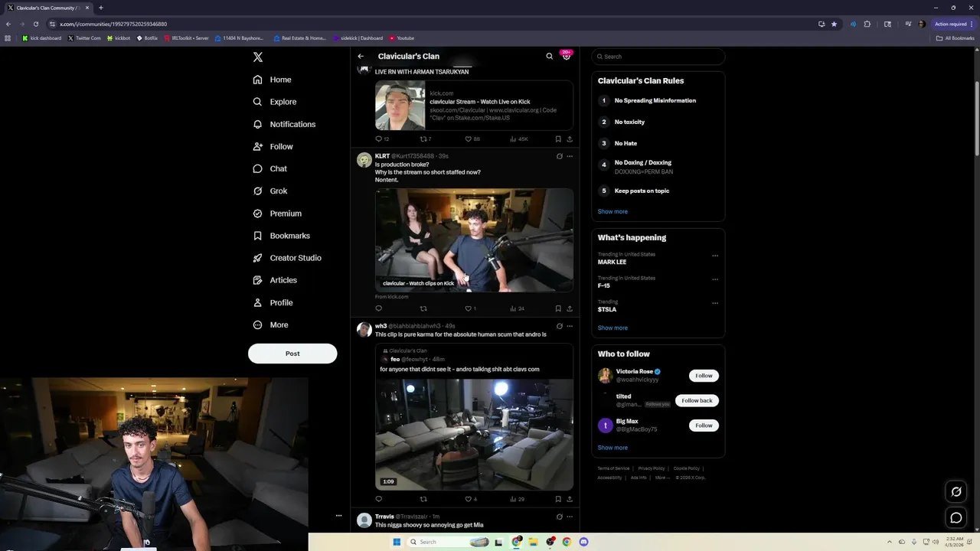Show more under What's happening
This screenshot has height=551, width=980.
(612, 328)
